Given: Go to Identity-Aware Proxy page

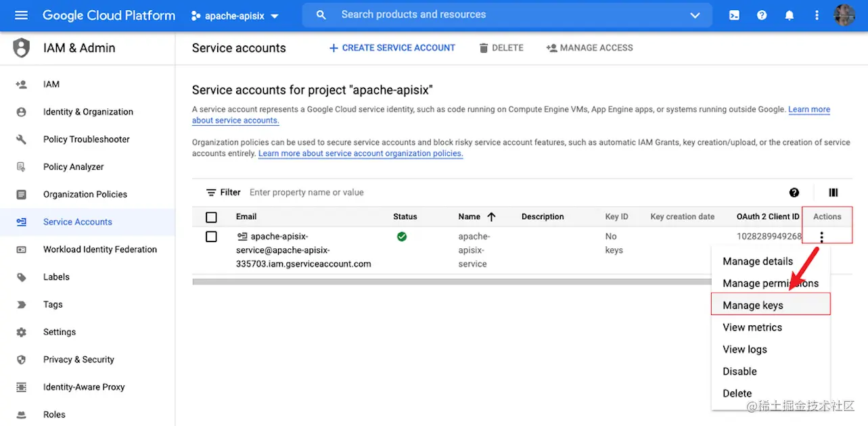Looking at the screenshot, I should pyautogui.click(x=84, y=387).
